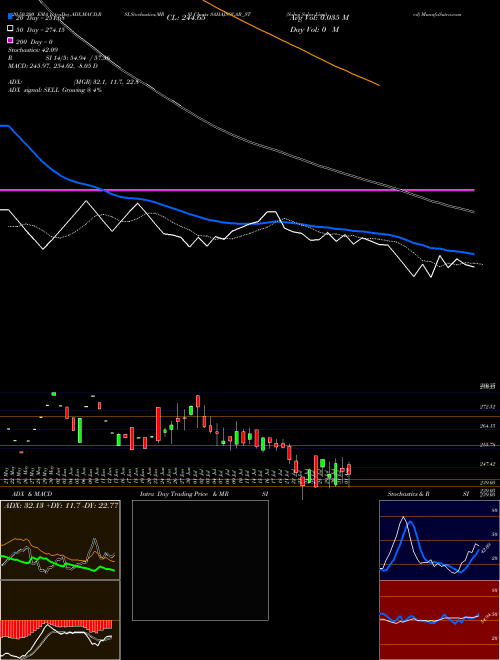Click the white 50 Day legend swatch
500x660 pixels.
pos(11,29)
